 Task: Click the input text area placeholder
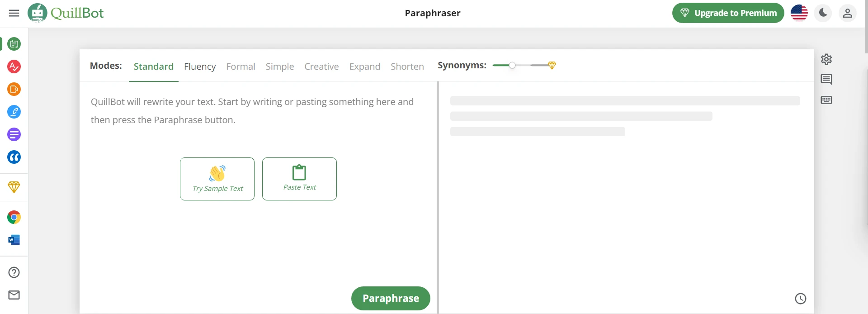click(x=252, y=111)
